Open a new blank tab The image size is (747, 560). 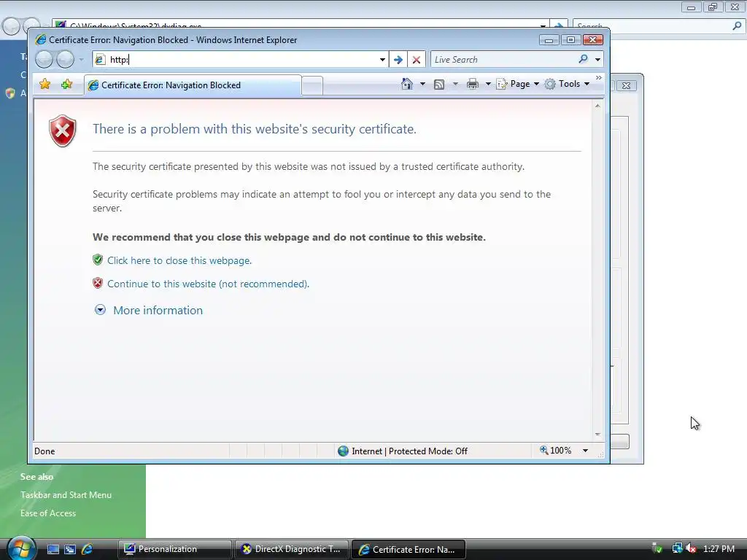(x=312, y=86)
